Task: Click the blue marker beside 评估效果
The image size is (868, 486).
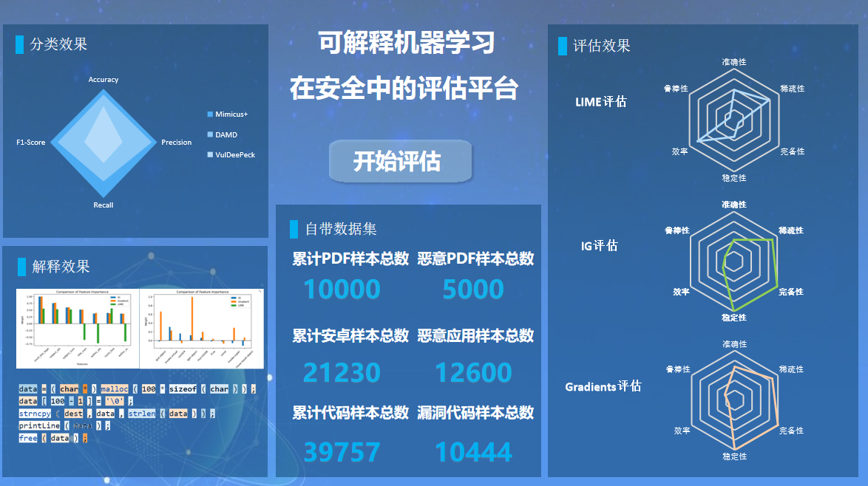Action: 562,46
